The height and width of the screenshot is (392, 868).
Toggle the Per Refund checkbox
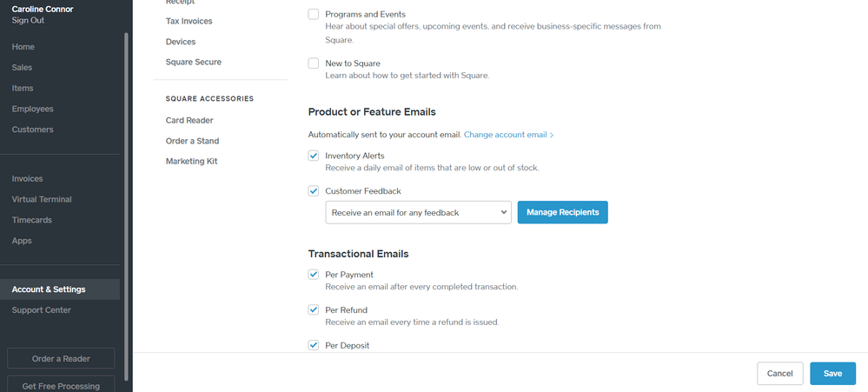pos(314,310)
